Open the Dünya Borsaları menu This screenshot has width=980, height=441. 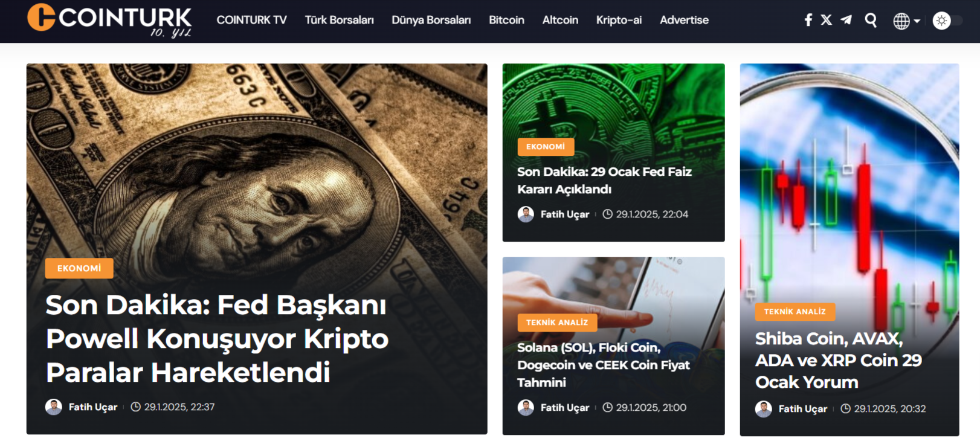[431, 20]
